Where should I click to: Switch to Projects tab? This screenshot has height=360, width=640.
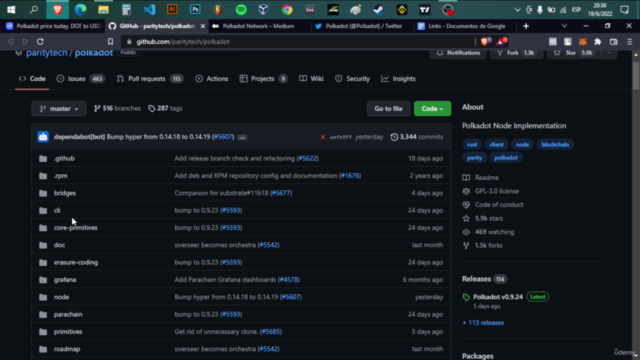pos(263,79)
